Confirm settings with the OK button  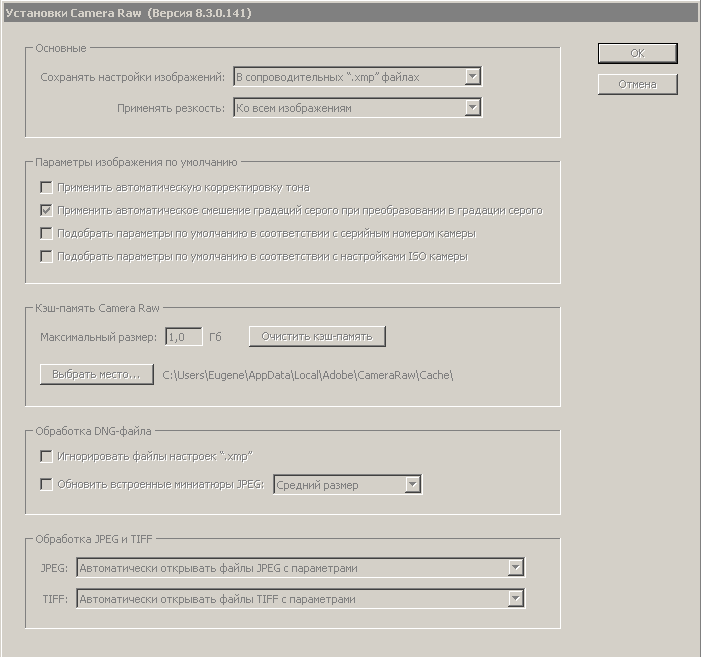pyautogui.click(x=638, y=53)
